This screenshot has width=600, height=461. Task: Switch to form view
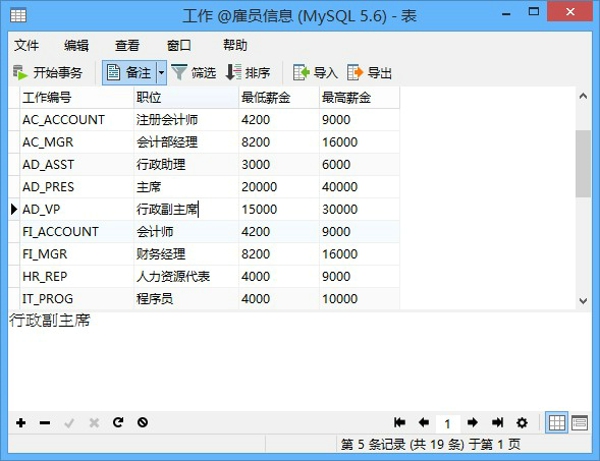[x=579, y=423]
